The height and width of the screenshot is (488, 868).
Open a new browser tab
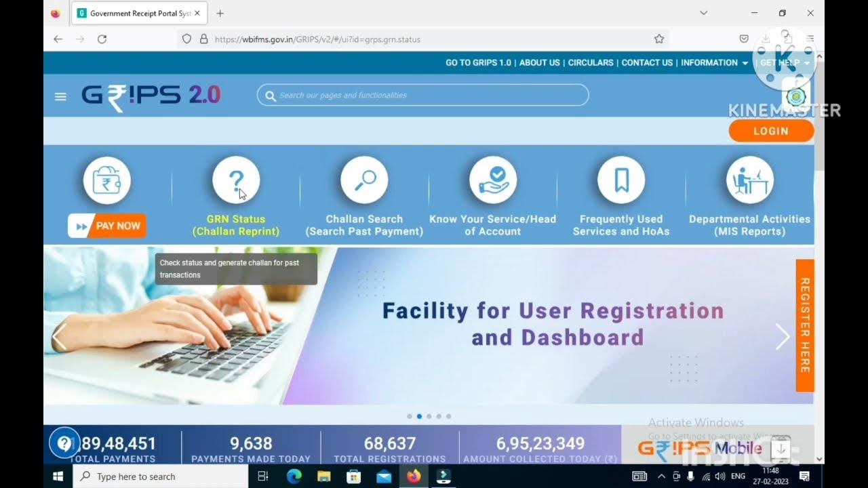click(220, 14)
